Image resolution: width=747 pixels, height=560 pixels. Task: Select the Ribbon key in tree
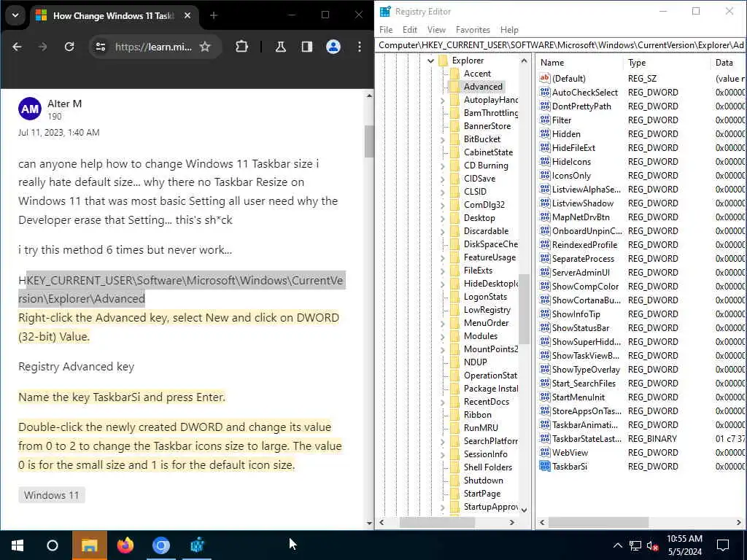(x=477, y=415)
